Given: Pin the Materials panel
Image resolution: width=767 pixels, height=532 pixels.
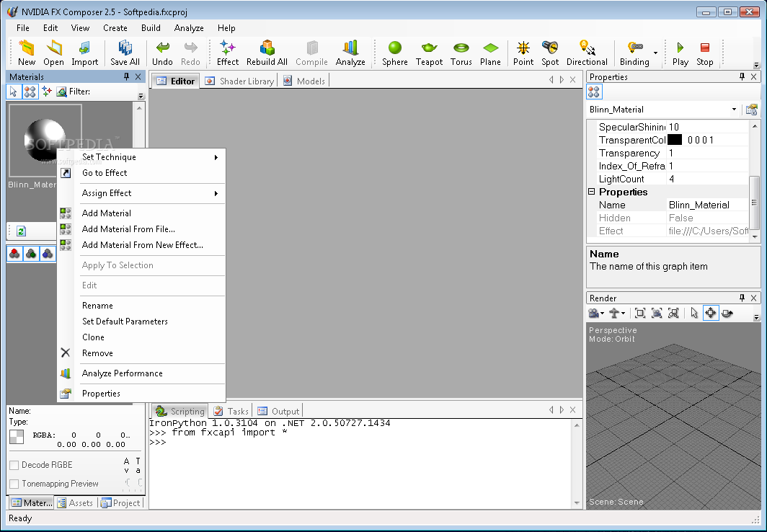Looking at the screenshot, I should click(x=126, y=76).
